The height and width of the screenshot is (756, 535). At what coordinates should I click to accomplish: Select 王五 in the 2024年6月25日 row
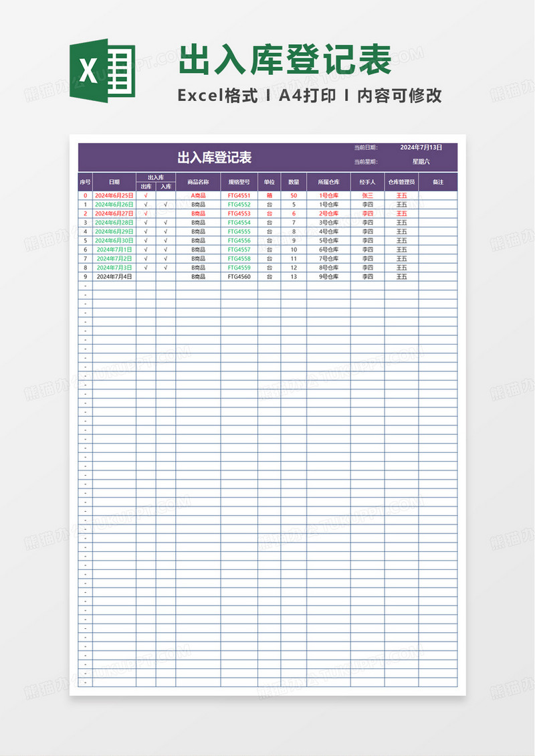401,196
